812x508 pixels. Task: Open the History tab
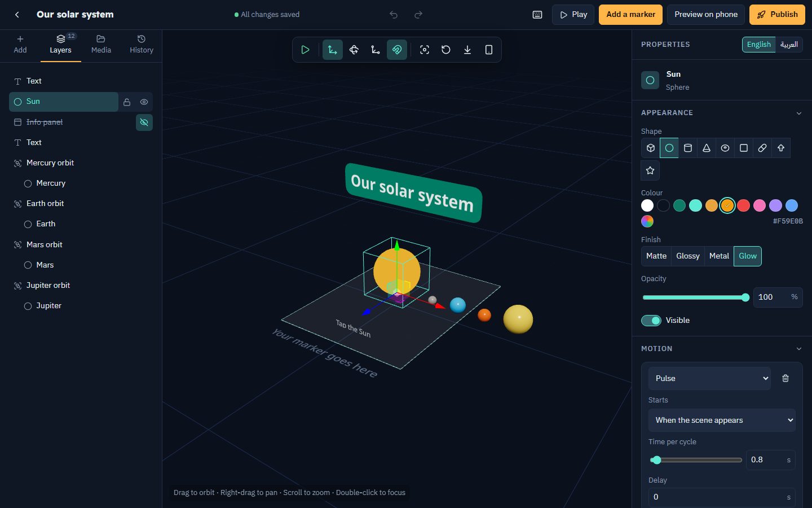[x=142, y=45]
